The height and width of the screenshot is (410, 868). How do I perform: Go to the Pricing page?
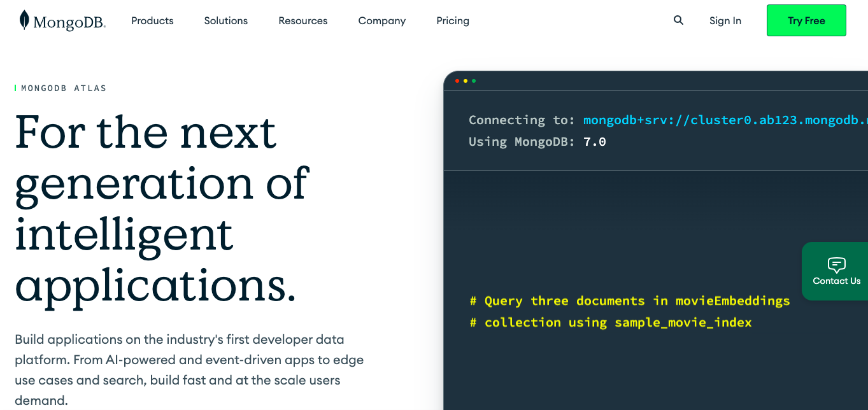[453, 20]
